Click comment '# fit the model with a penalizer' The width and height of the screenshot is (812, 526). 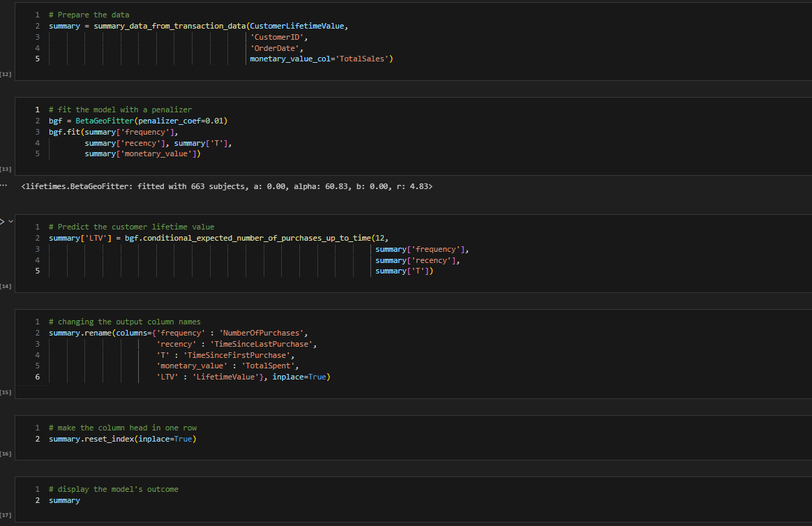120,110
